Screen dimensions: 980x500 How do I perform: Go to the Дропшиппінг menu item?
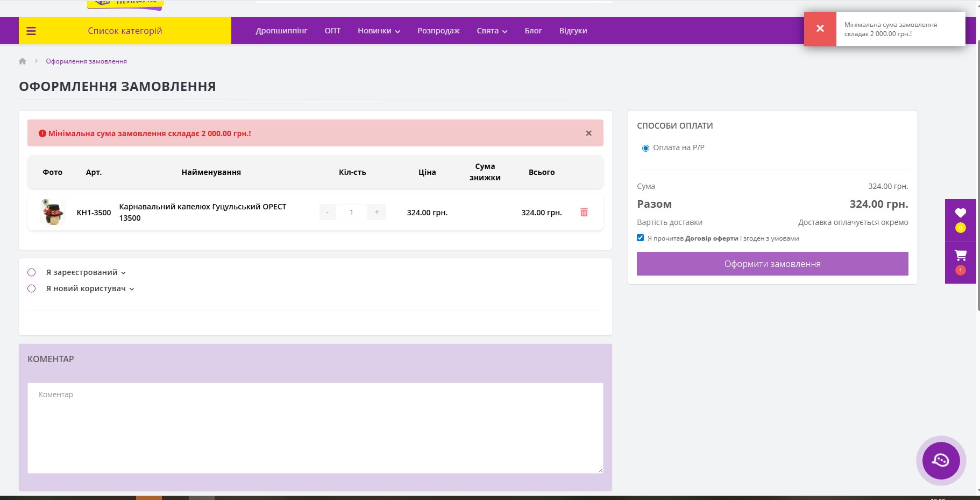pos(281,31)
